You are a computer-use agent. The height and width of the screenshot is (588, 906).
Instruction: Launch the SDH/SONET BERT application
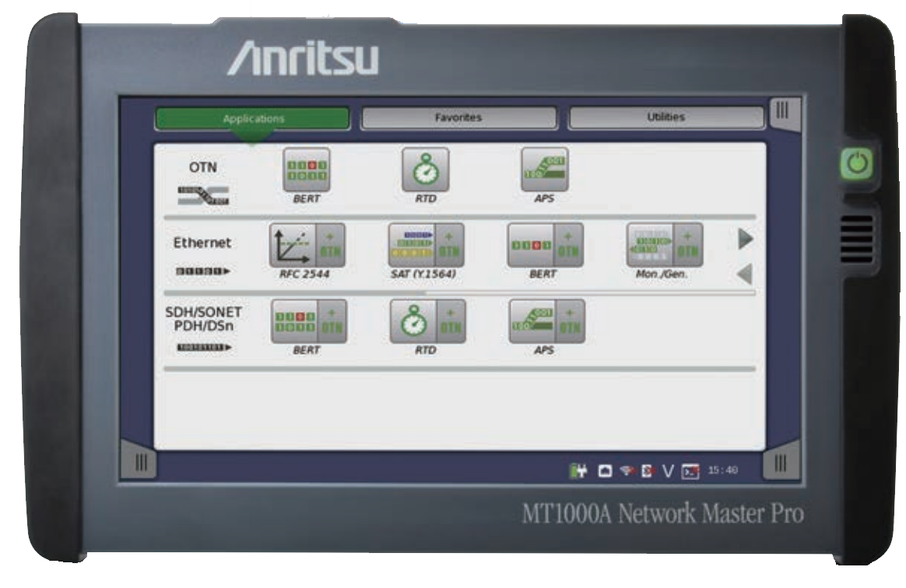[x=295, y=321]
